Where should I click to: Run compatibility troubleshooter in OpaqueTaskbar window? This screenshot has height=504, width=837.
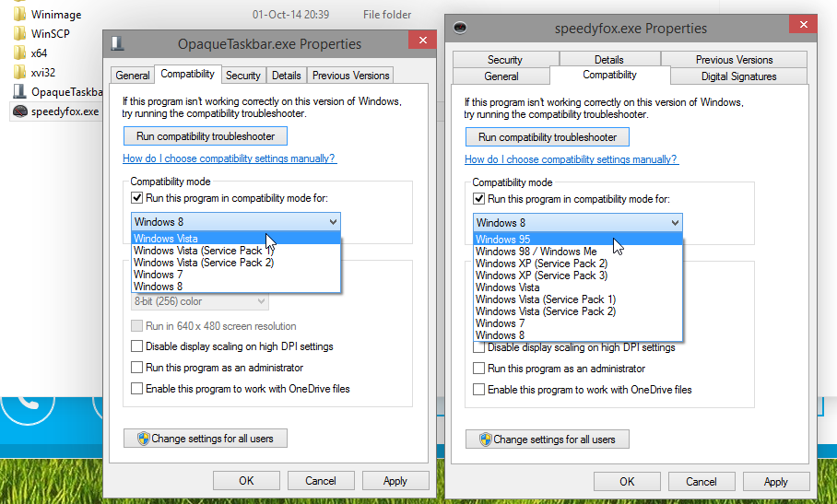[x=206, y=136]
